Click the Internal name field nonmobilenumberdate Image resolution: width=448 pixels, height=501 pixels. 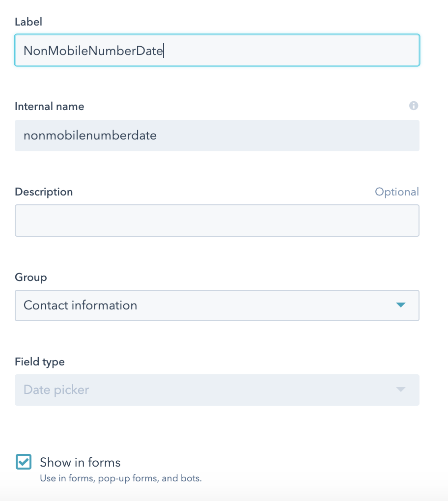[217, 136]
